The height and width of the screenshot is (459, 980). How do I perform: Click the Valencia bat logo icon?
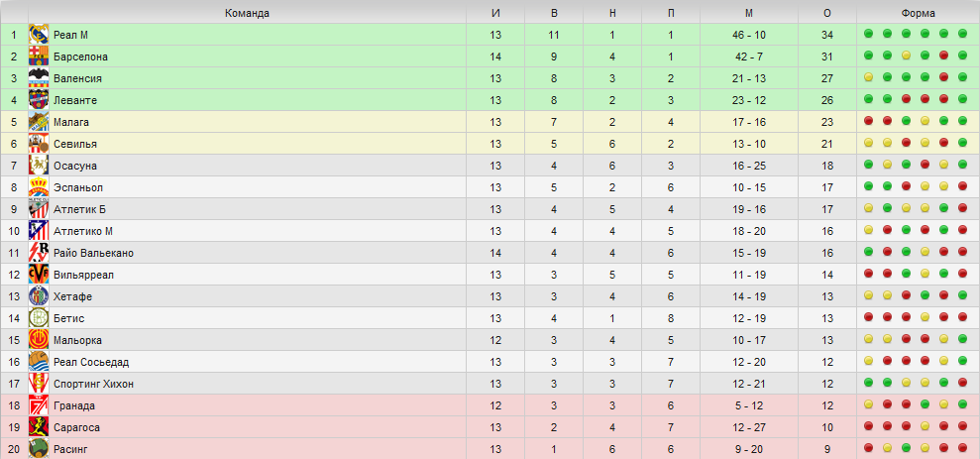(39, 78)
